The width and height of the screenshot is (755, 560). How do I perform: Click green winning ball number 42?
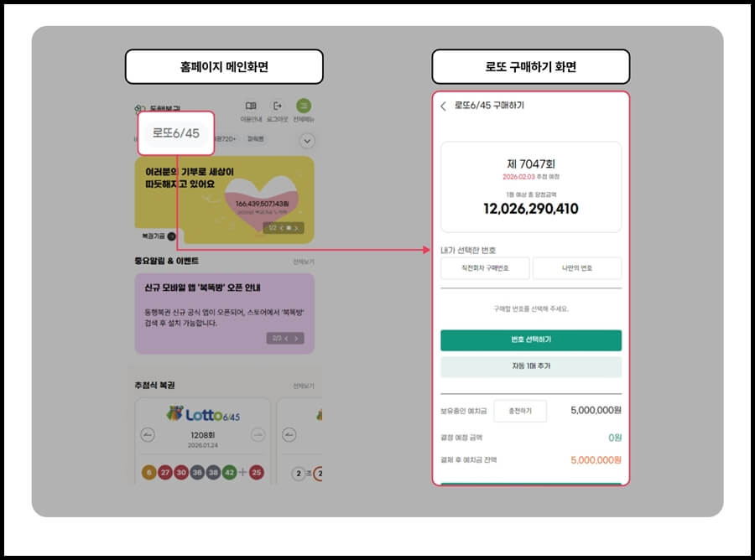(230, 473)
